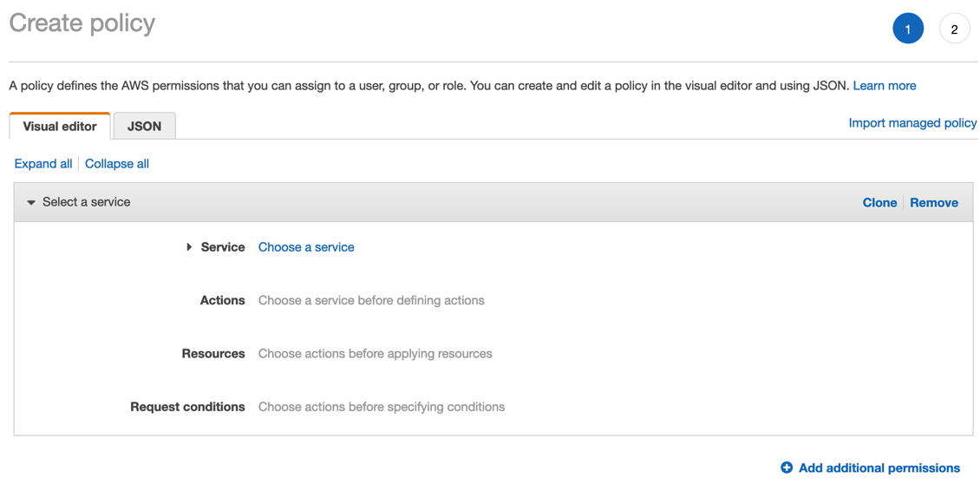Open the Choose a service link
The width and height of the screenshot is (980, 484).
click(x=306, y=247)
